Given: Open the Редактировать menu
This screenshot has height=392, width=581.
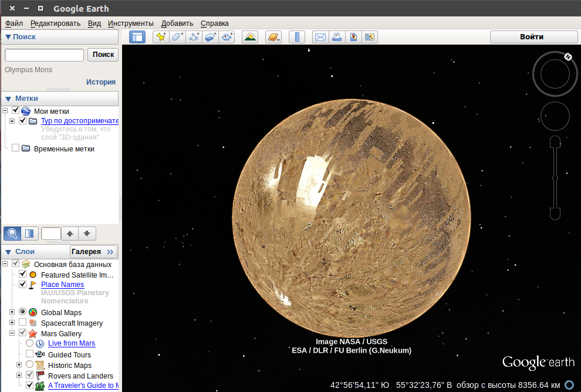Looking at the screenshot, I should (x=56, y=23).
